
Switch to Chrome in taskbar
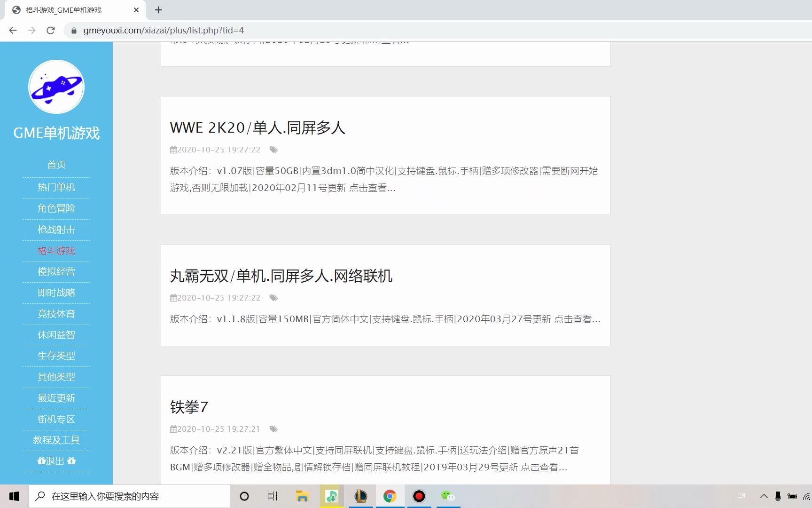tap(390, 496)
